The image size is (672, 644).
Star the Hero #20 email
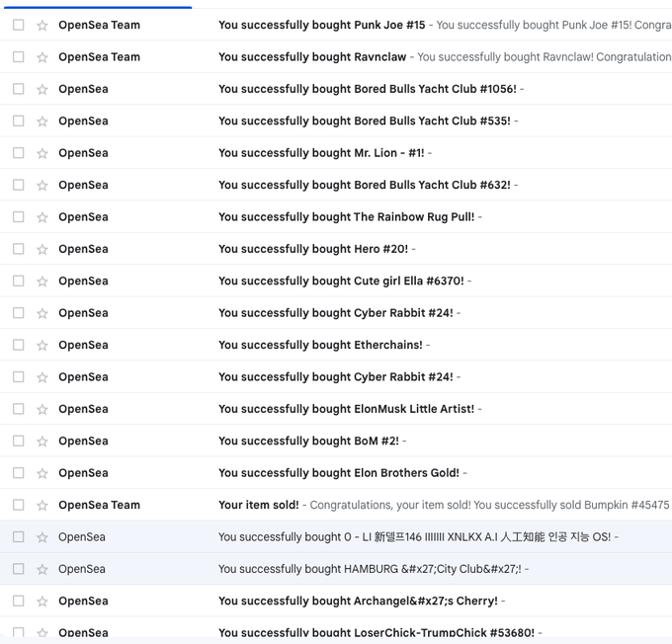pyautogui.click(x=42, y=249)
